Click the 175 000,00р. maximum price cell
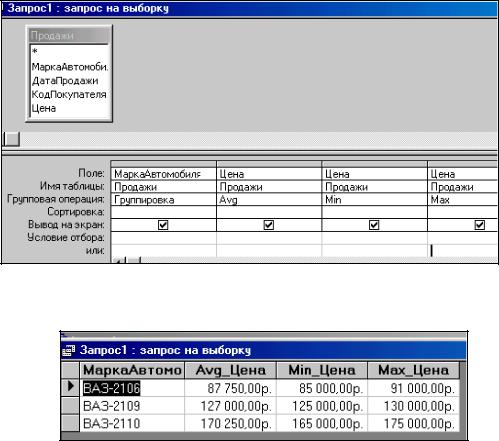The width and height of the screenshot is (499, 441). [x=413, y=423]
